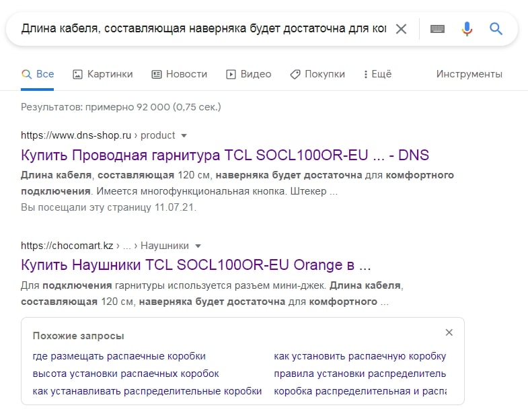Click 'Вы посещали эту страницу 11.07.21.' text
528x420 pixels.
[108, 207]
